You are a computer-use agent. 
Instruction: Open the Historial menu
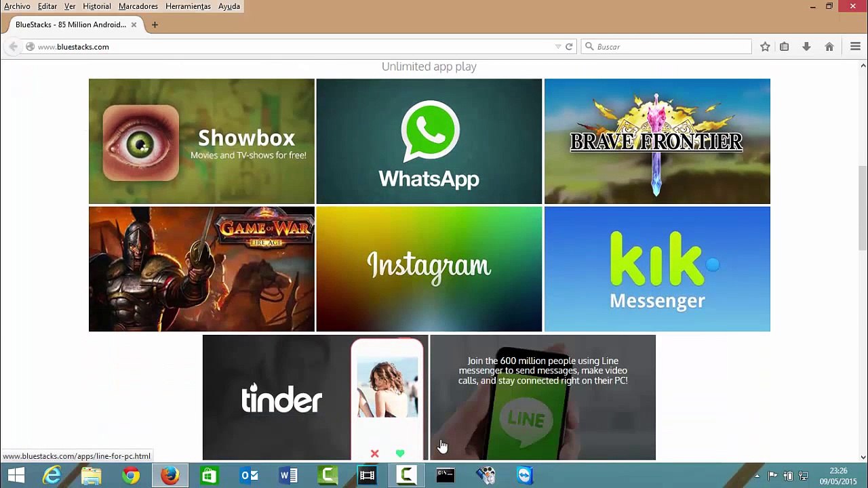pos(97,6)
